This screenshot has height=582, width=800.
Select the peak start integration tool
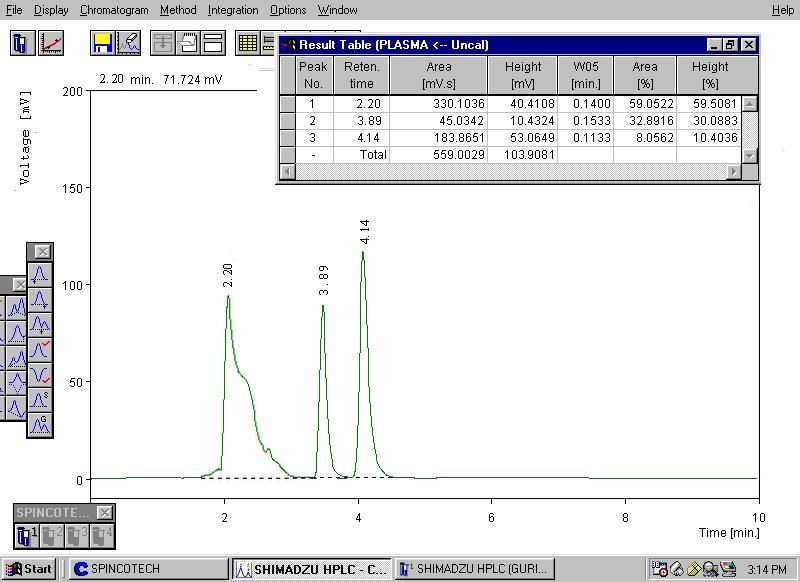pos(40,274)
